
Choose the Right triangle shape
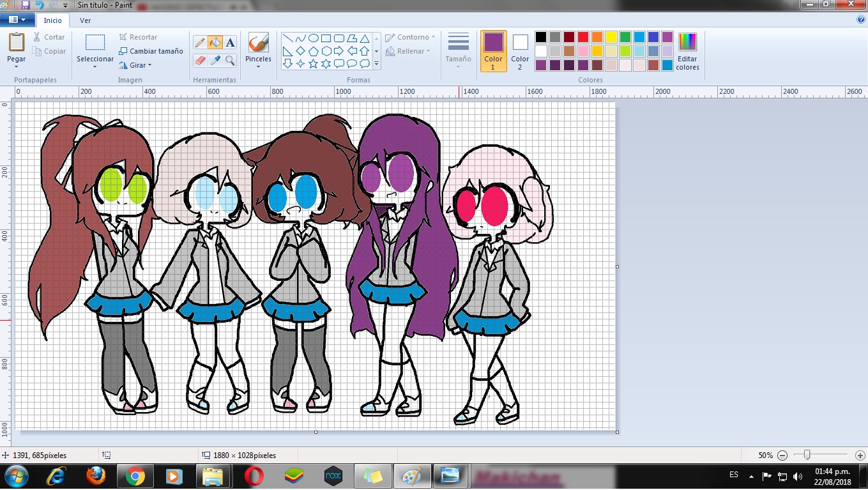tap(288, 51)
